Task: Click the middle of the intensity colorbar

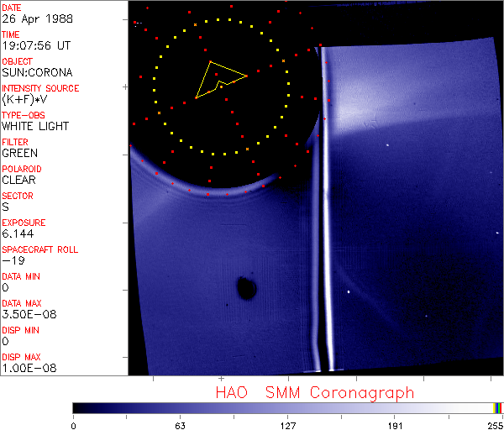Action: (287, 407)
